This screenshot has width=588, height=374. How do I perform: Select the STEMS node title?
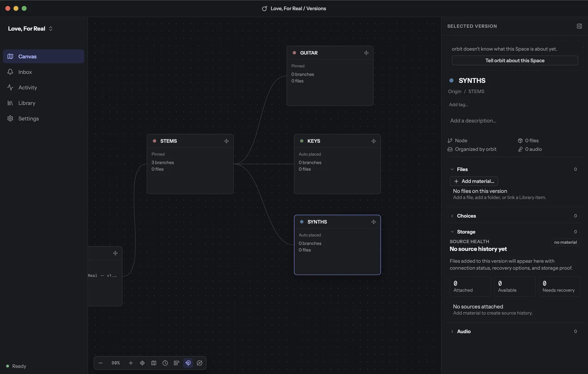(x=169, y=141)
